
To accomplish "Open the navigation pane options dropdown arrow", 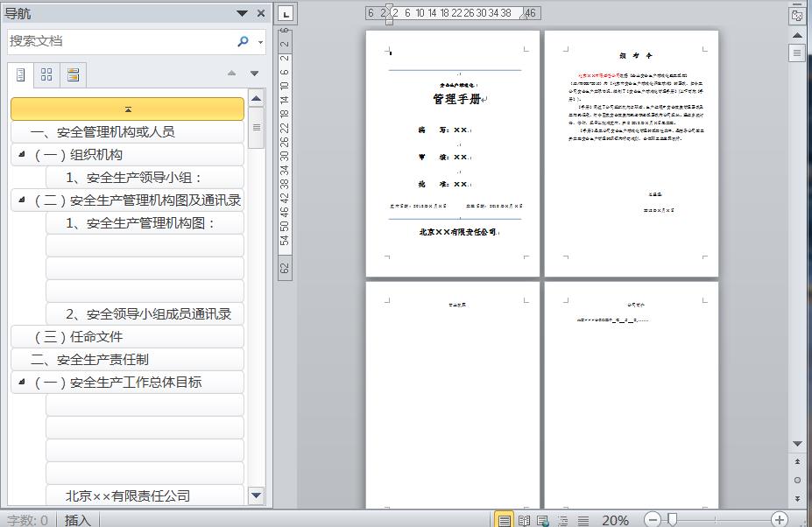I will click(242, 14).
